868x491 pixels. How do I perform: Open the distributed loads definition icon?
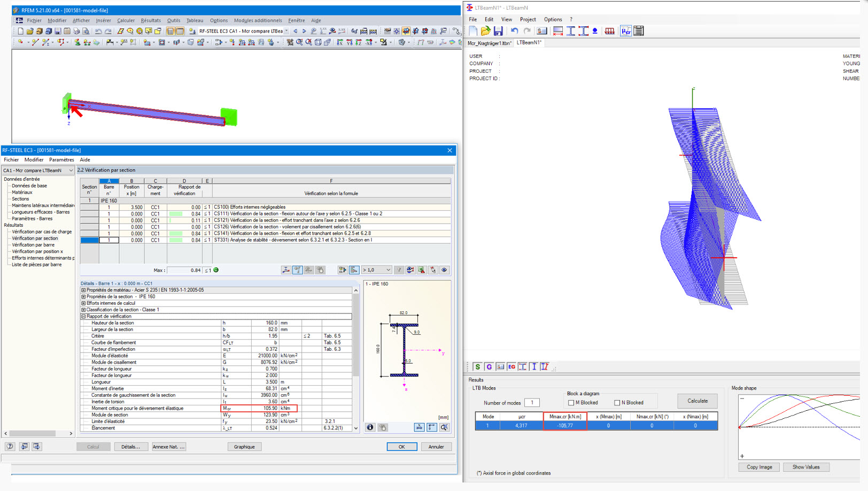tap(610, 30)
